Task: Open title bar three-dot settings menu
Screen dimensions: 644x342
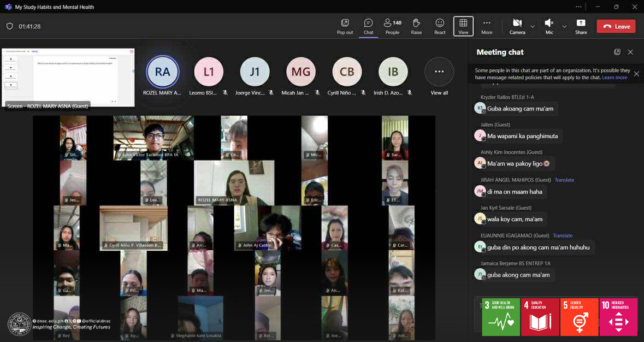Action: pos(578,7)
